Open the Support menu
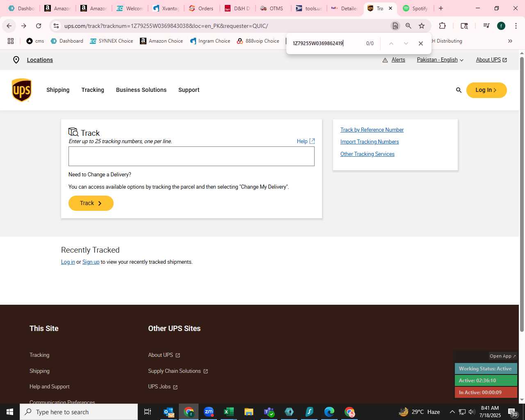Screen dimensions: 525x420 coord(189,90)
